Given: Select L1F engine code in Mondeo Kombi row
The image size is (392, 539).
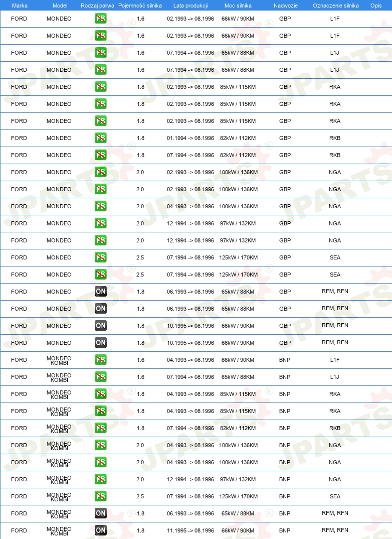Looking at the screenshot, I should (335, 359).
